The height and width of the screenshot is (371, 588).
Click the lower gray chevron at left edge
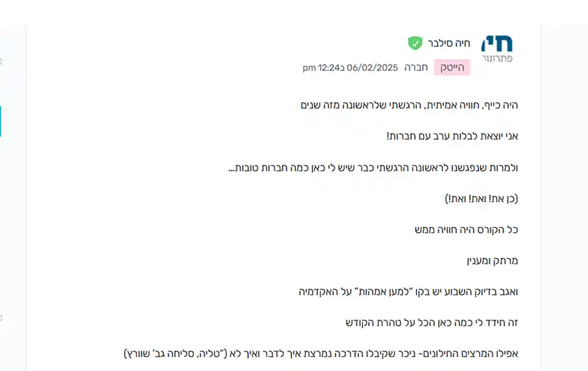coord(1,319)
